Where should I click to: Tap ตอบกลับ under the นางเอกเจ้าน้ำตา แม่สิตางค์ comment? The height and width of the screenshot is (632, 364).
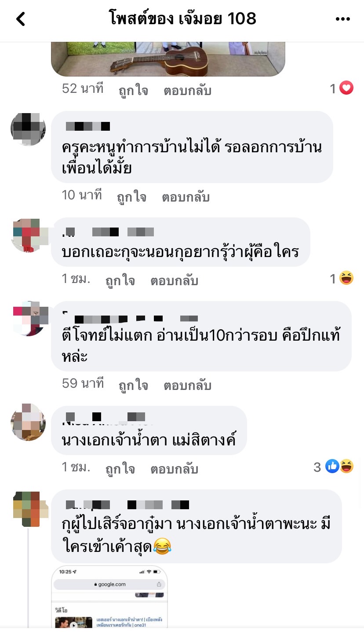[x=175, y=469]
